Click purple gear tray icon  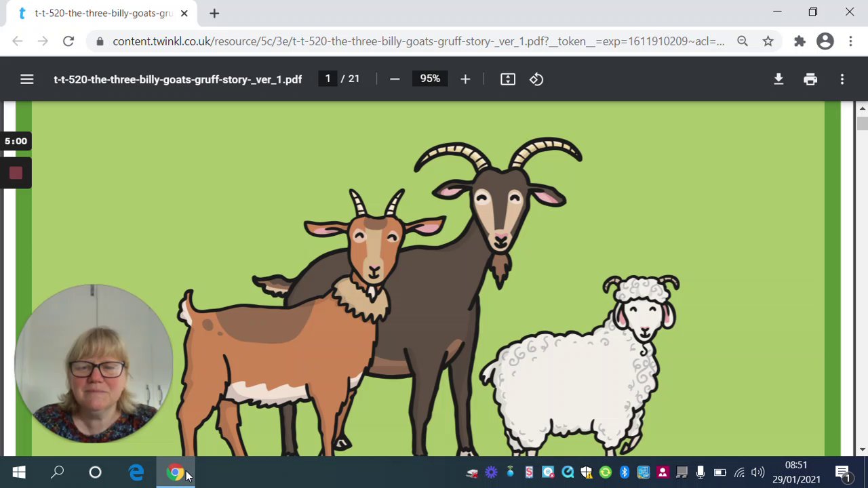click(x=491, y=472)
